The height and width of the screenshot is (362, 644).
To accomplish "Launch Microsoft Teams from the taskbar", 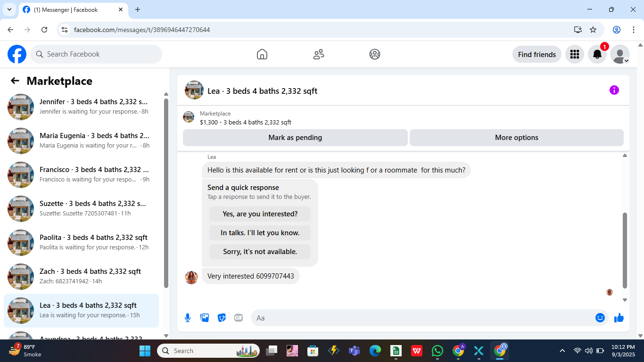I will coord(354,351).
